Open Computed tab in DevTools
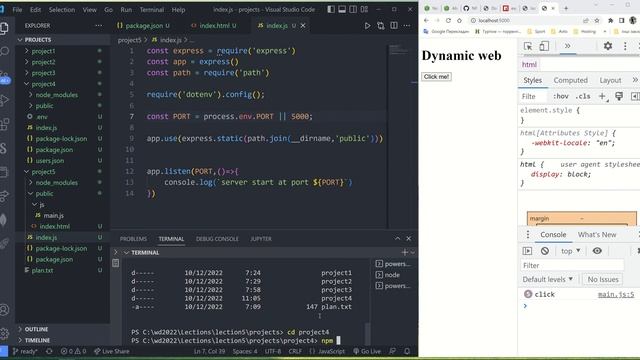The image size is (640, 360). point(571,80)
